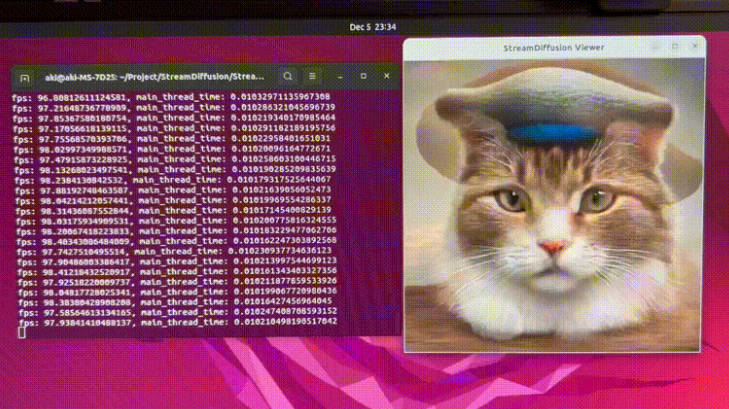This screenshot has height=409, width=729.
Task: Minimize the terminal window
Action: coord(340,76)
